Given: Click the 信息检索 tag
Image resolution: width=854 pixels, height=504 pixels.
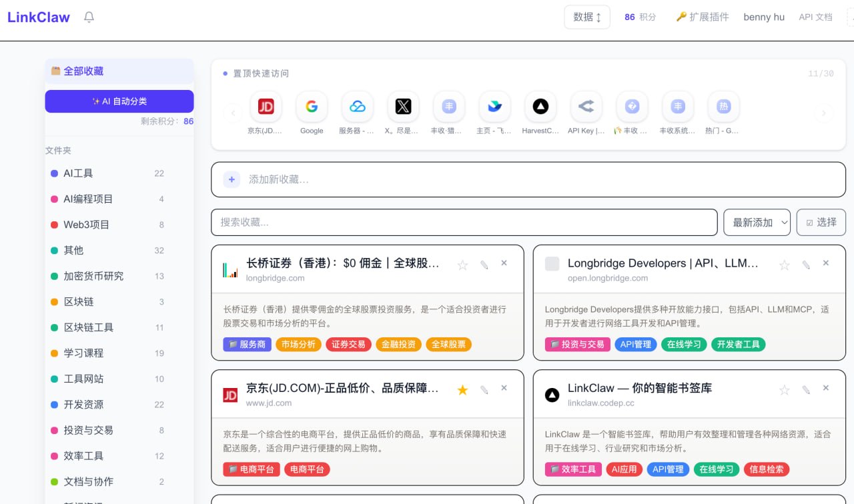Looking at the screenshot, I should tap(766, 469).
